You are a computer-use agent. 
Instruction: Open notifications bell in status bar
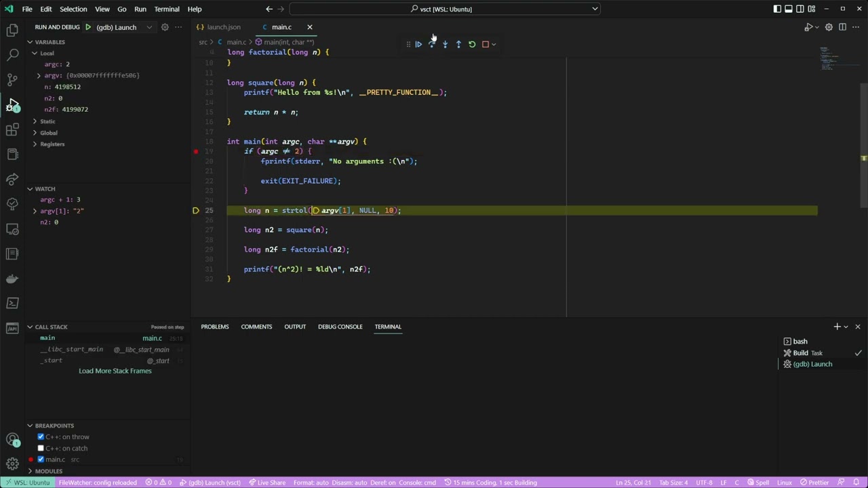point(856,483)
